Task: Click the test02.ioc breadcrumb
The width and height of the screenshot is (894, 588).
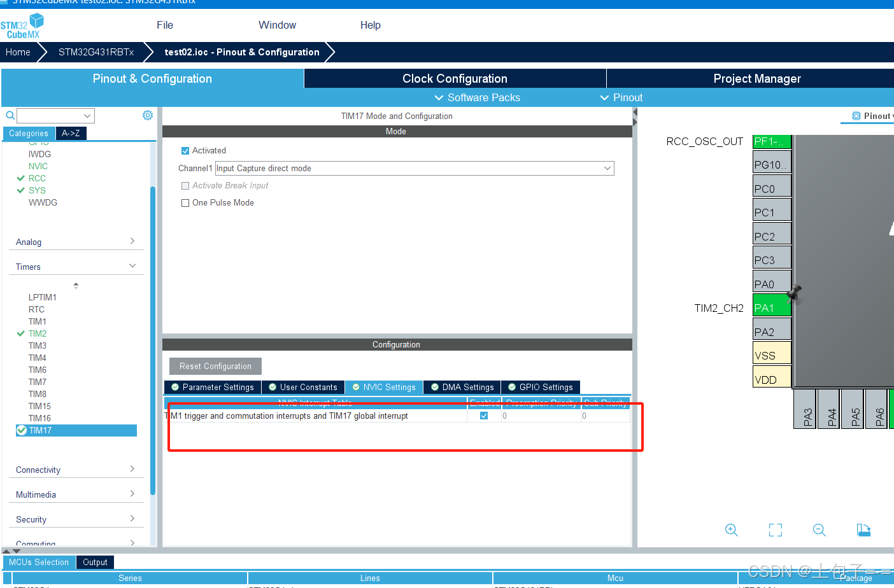Action: (x=242, y=52)
